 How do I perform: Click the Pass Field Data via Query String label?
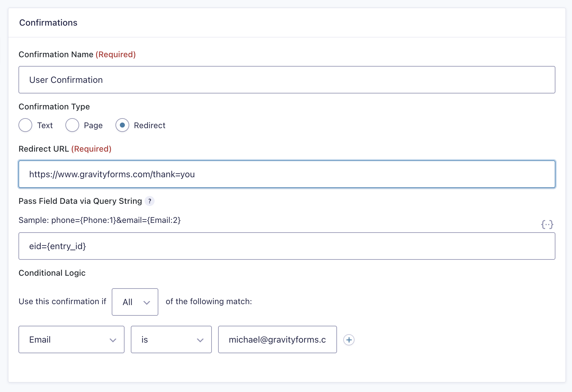coord(80,201)
